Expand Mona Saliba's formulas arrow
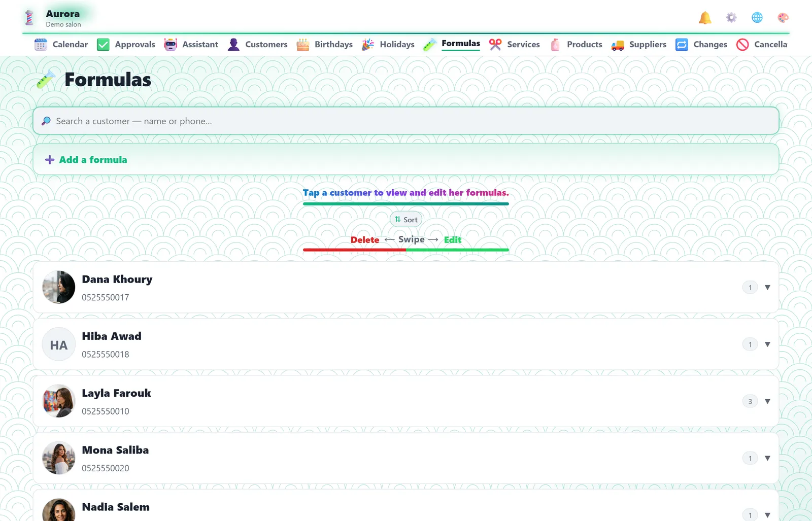Screen dimensions: 812x521 point(767,458)
